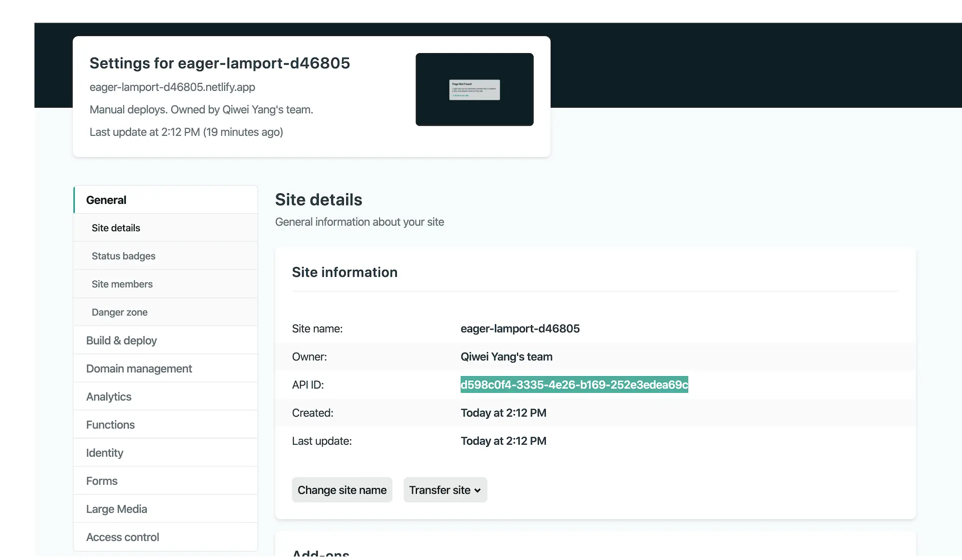Open Large Media settings
This screenshot has height=560, width=962.
click(116, 509)
